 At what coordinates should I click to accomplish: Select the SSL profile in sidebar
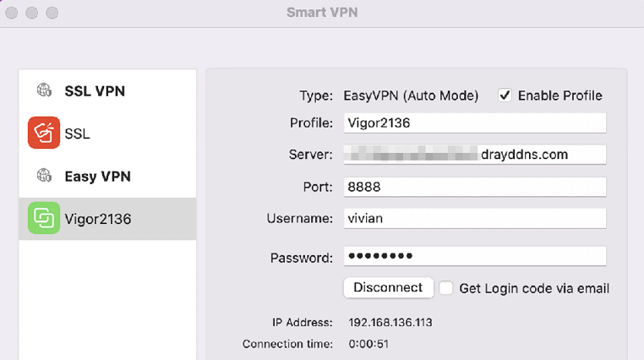pyautogui.click(x=107, y=133)
